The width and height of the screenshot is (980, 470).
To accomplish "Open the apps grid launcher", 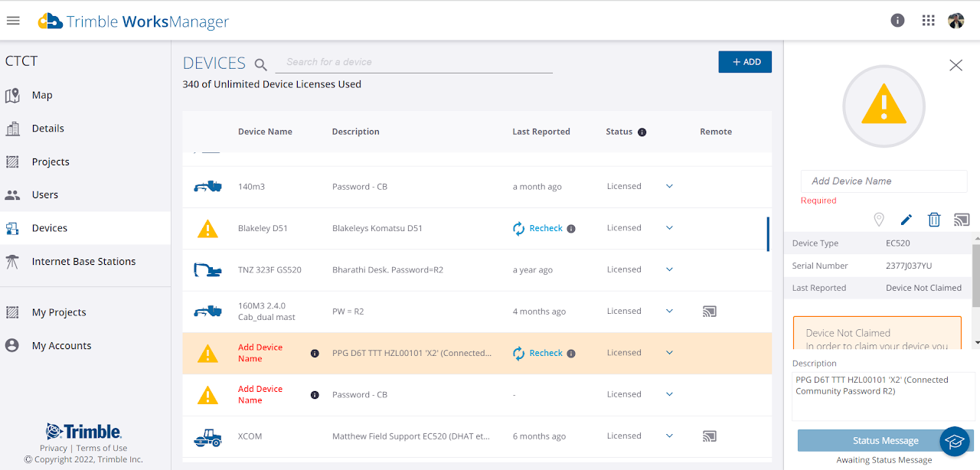I will click(x=929, y=21).
